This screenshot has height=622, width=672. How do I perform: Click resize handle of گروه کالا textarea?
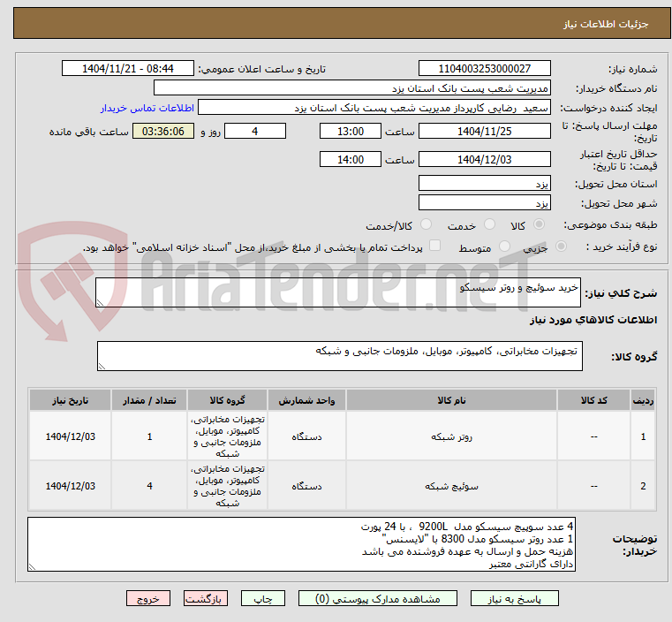click(102, 366)
